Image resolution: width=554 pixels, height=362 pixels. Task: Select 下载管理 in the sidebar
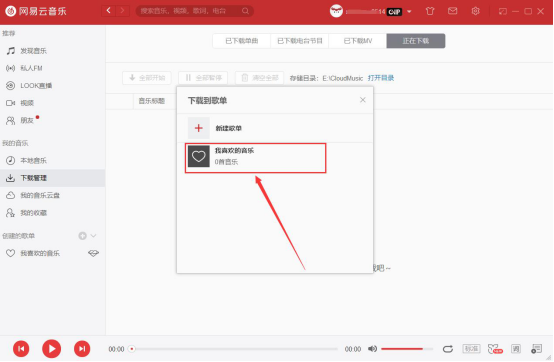tap(53, 178)
